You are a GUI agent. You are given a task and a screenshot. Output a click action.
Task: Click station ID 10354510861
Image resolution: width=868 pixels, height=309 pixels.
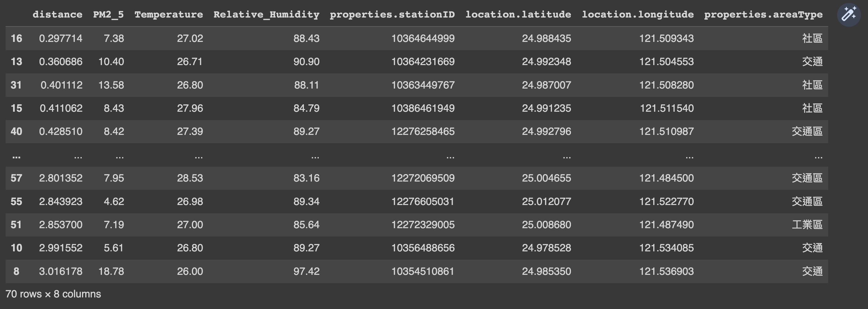click(423, 271)
